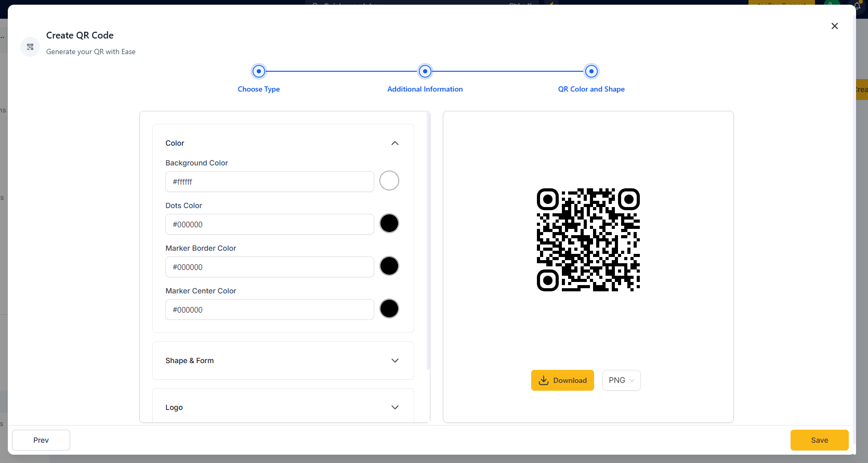The height and width of the screenshot is (463, 868).
Task: Open the Choose Type step label
Action: 259,89
